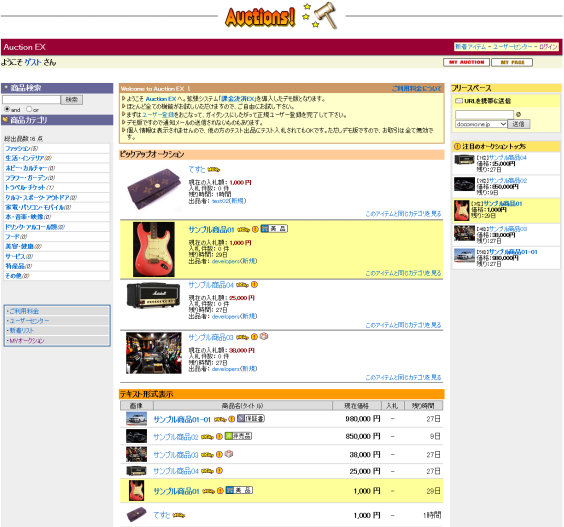The image size is (564, 527).
Task: Open red guitar thumbnail in pickup auctions
Action: pos(154,249)
